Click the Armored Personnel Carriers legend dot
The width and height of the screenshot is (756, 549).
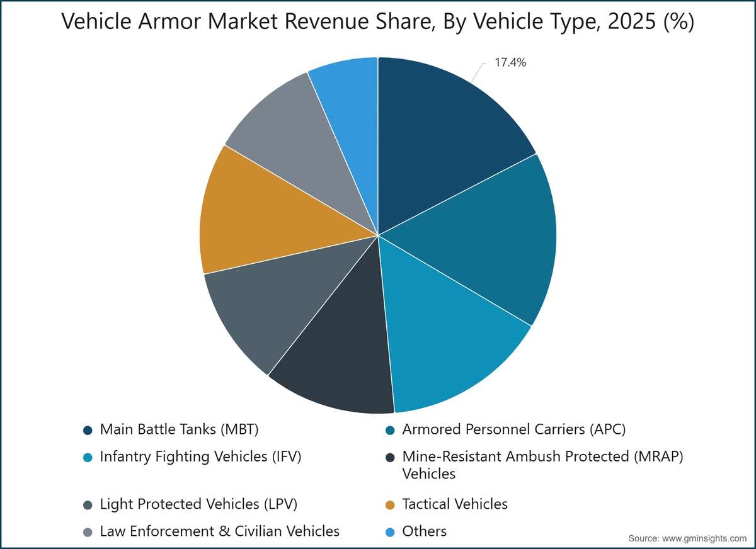coord(390,430)
